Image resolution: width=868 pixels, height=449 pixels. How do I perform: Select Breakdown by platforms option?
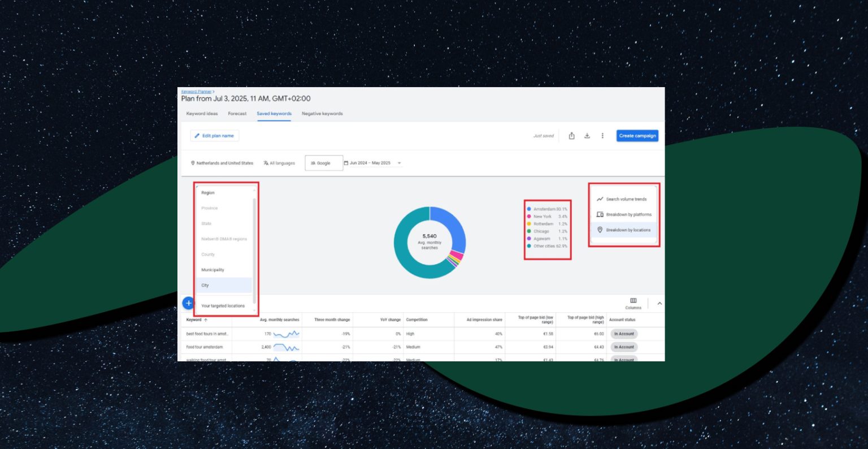(x=624, y=214)
